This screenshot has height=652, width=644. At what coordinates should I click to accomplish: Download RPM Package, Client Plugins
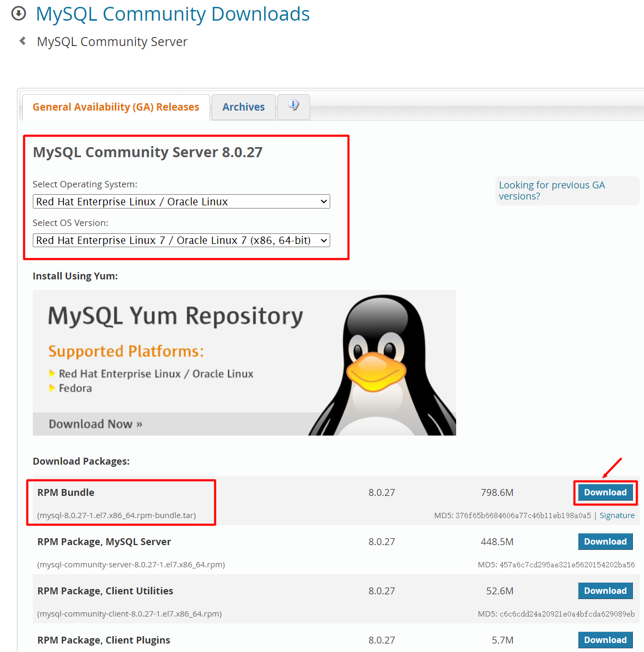pos(605,640)
